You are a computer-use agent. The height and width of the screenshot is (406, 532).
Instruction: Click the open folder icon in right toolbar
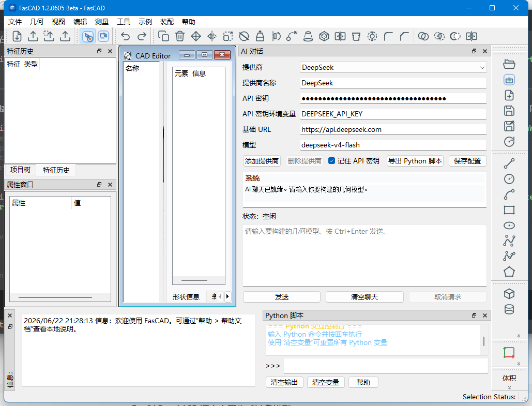tap(509, 64)
